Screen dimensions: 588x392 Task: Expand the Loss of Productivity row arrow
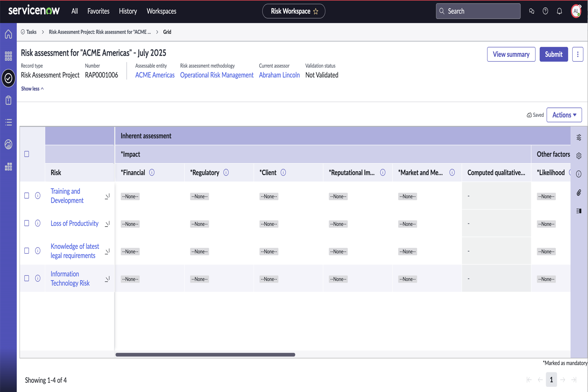click(107, 224)
